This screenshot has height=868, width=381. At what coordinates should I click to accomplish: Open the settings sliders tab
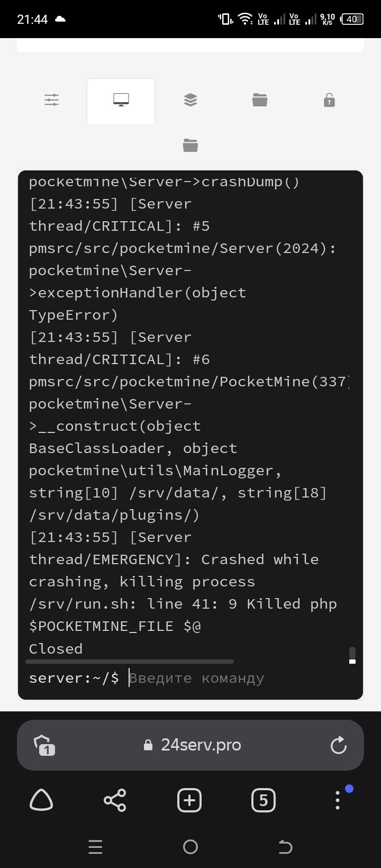click(x=52, y=100)
